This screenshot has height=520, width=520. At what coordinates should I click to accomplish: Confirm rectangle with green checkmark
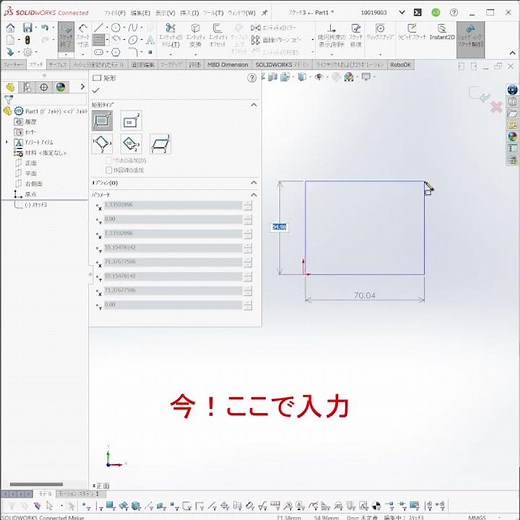(96, 90)
